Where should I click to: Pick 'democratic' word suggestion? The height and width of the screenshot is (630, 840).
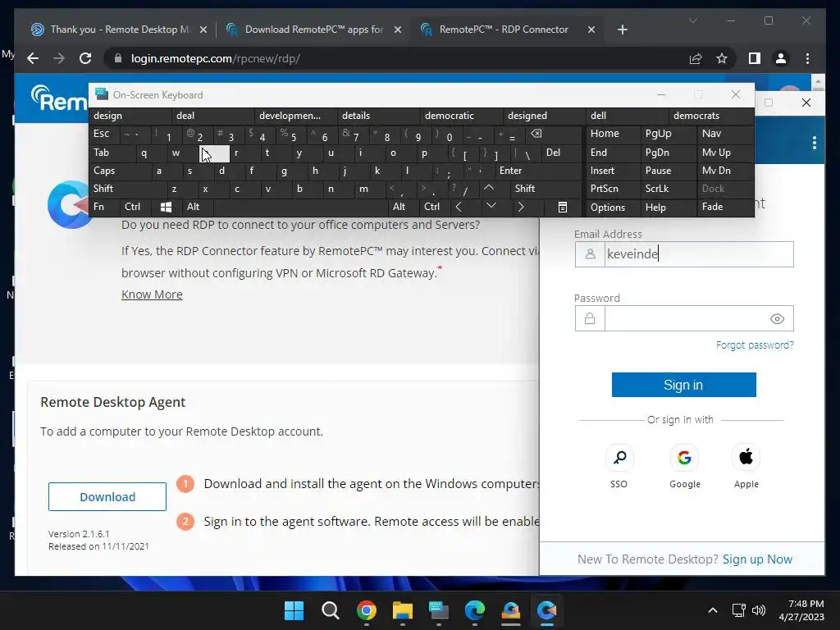461,116
